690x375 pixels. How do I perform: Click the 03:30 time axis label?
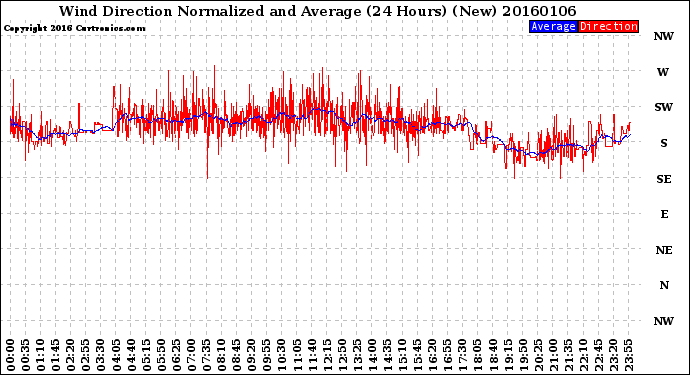101,355
